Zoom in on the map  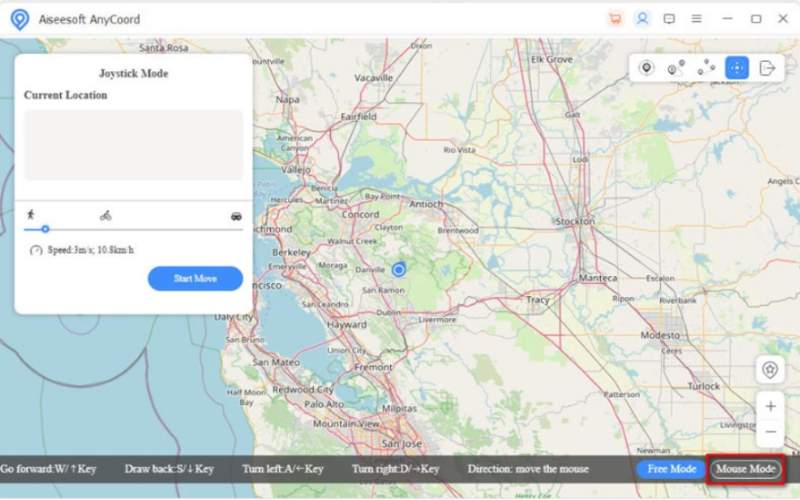click(x=770, y=407)
